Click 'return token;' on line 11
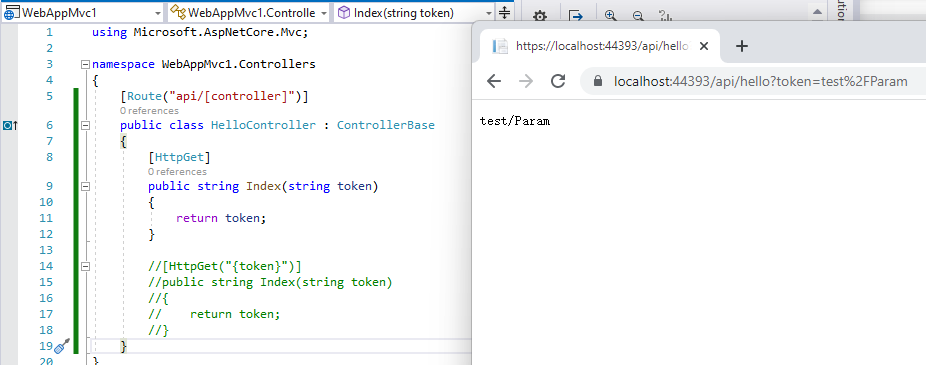Image resolution: width=926 pixels, height=365 pixels. tap(221, 219)
